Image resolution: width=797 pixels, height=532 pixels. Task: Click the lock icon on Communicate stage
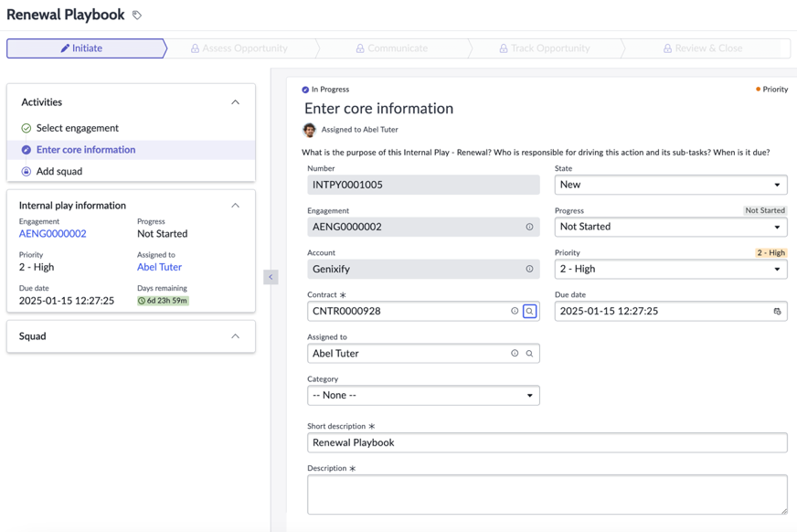(360, 48)
